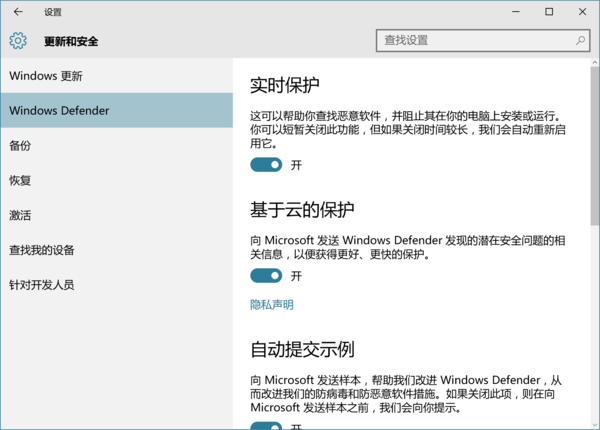Click the back arrow in title bar
600x430 pixels.
coord(18,12)
